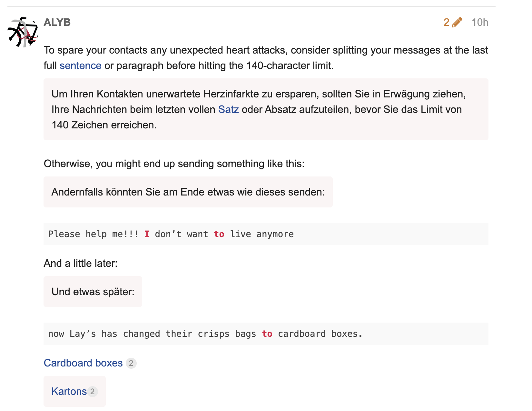Screen dimensions: 532x411
Task: Click the red "to" in the Lay's code block
Action: pyautogui.click(x=267, y=334)
